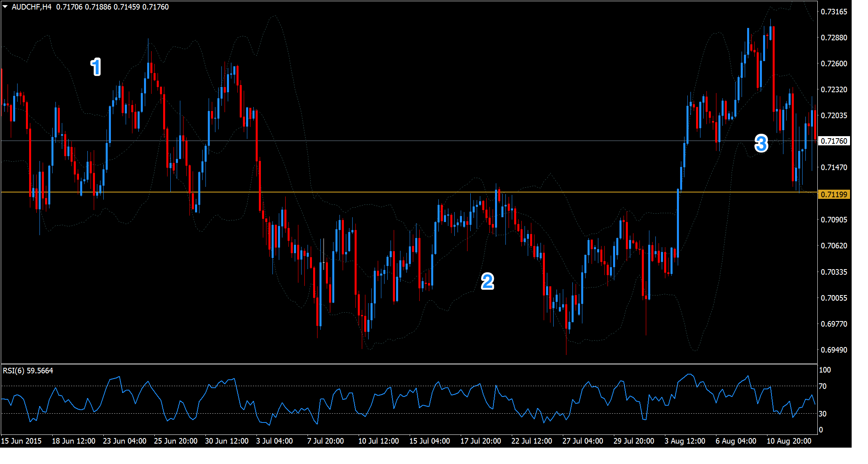Click the 15 Jun 2015 date label
This screenshot has height=464, width=868.
21,441
